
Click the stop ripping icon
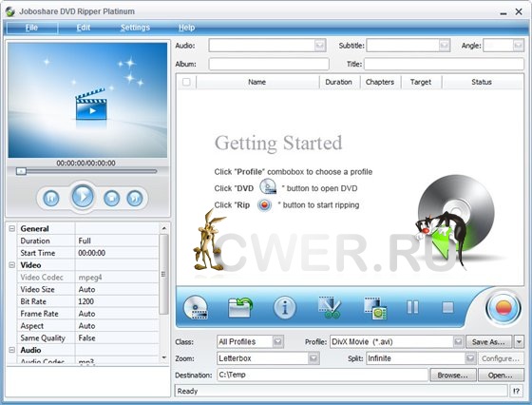[447, 308]
